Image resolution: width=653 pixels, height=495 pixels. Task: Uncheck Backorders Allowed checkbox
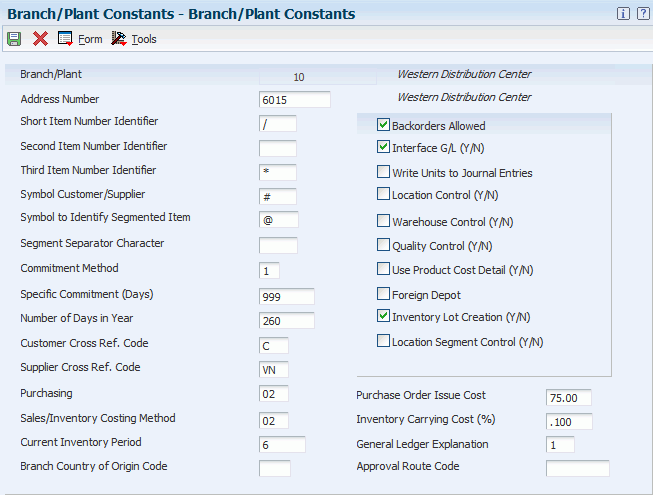[x=383, y=125]
